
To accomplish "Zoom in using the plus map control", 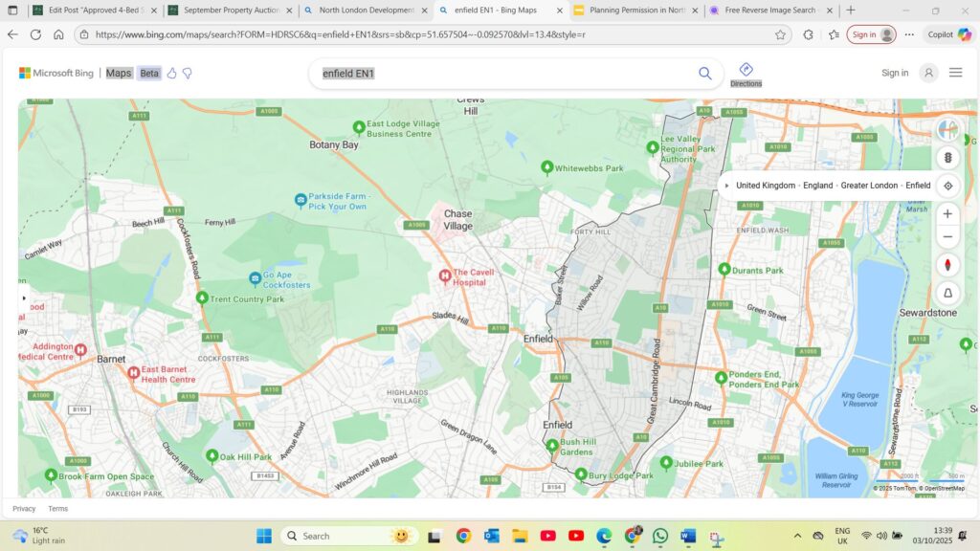I will pyautogui.click(x=947, y=212).
